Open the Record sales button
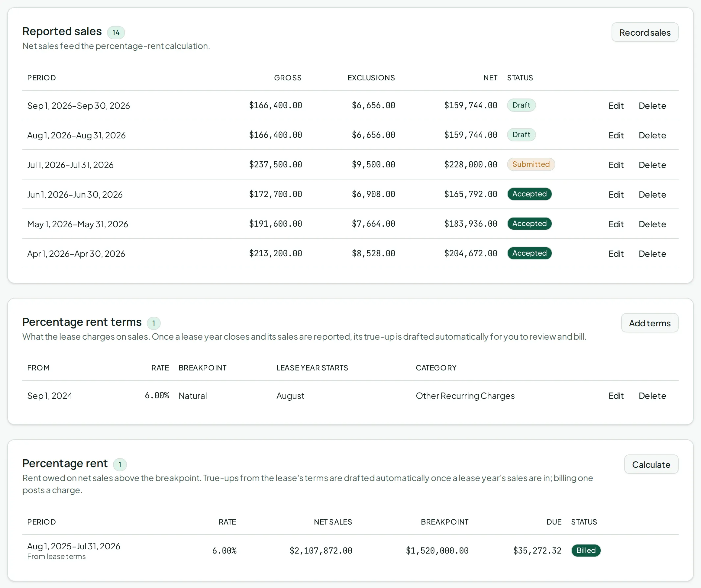This screenshot has height=588, width=701. coord(644,32)
